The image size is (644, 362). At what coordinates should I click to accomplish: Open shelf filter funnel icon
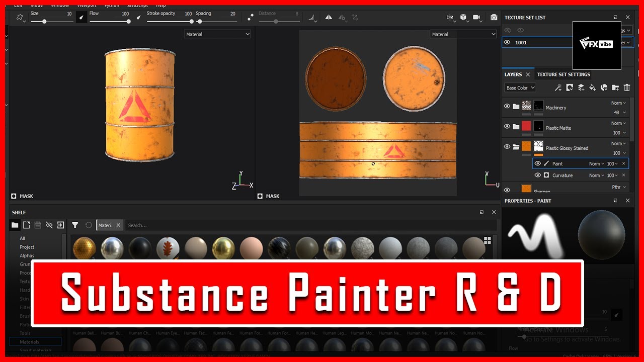[x=75, y=225]
